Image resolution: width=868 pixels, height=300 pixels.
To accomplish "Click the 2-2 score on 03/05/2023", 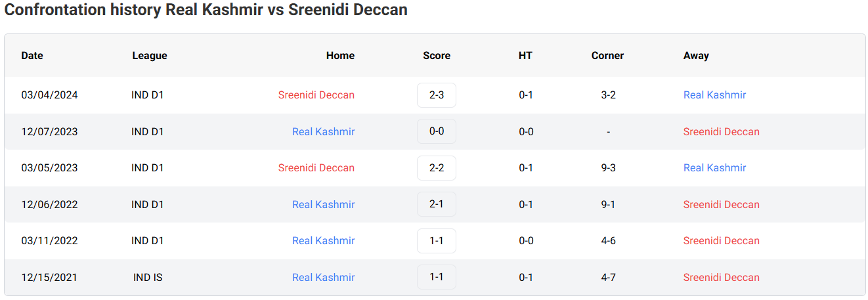I will pyautogui.click(x=436, y=168).
